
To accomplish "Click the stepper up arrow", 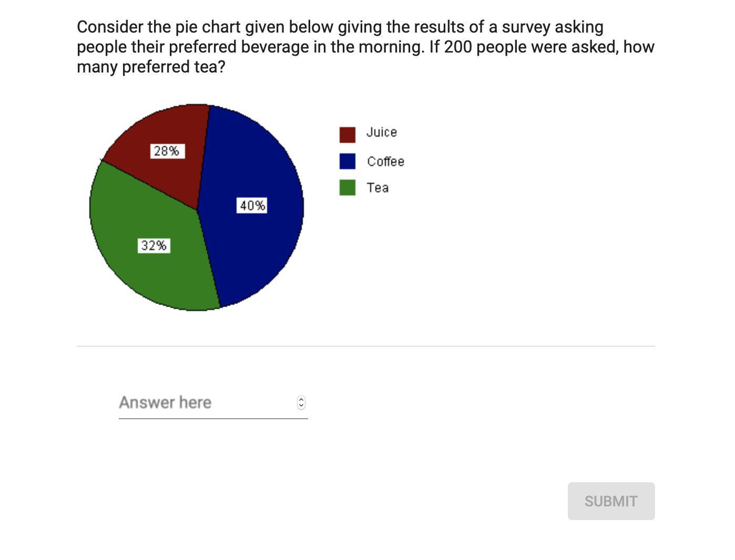I will 301,399.
